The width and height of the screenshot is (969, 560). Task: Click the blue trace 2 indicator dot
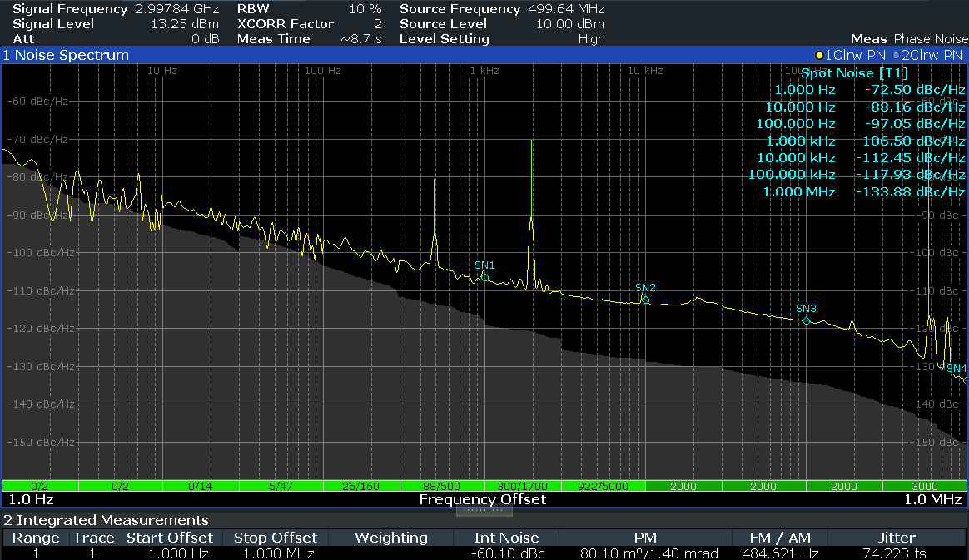(x=896, y=55)
